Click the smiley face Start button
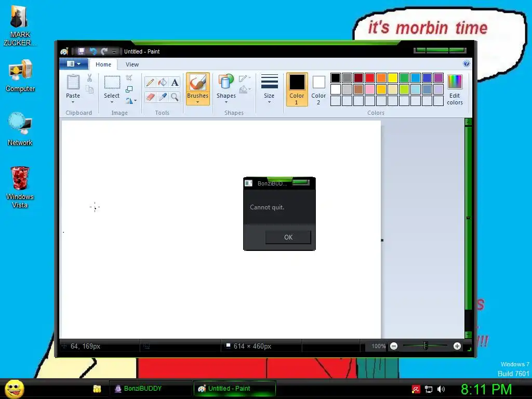The width and height of the screenshot is (532, 399). pyautogui.click(x=15, y=389)
